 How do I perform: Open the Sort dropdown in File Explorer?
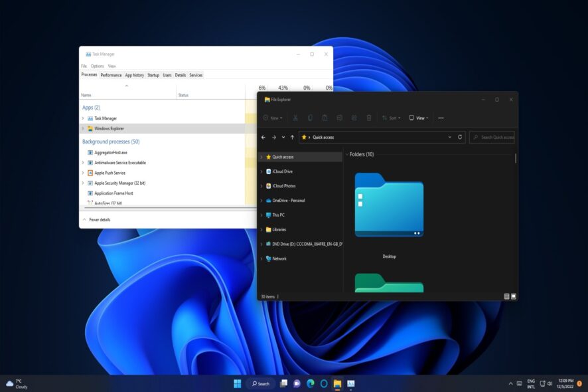point(391,118)
